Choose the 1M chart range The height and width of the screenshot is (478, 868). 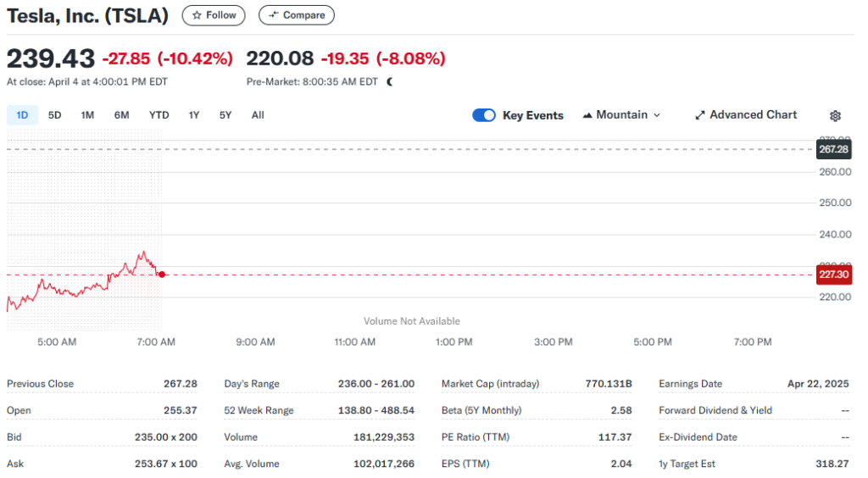click(x=87, y=115)
